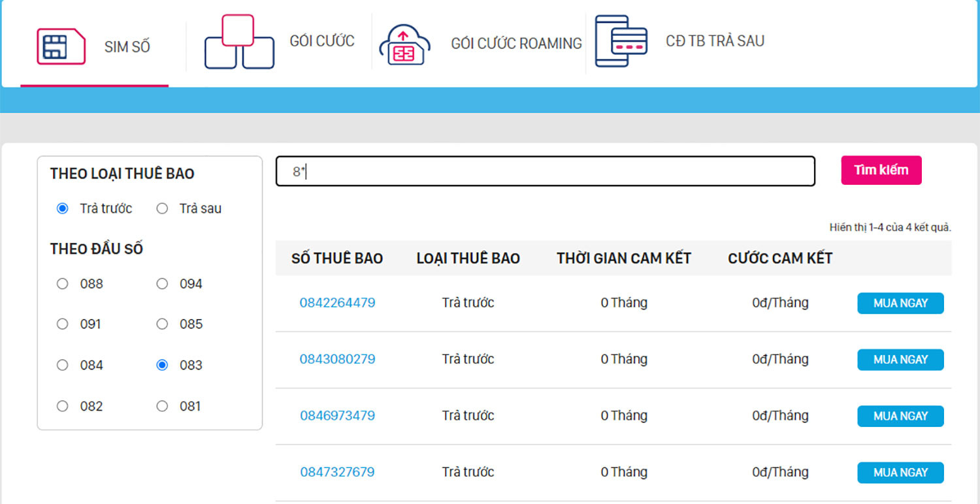Open number 0846973479 link
Viewport: 980px width, 504px height.
pos(337,416)
